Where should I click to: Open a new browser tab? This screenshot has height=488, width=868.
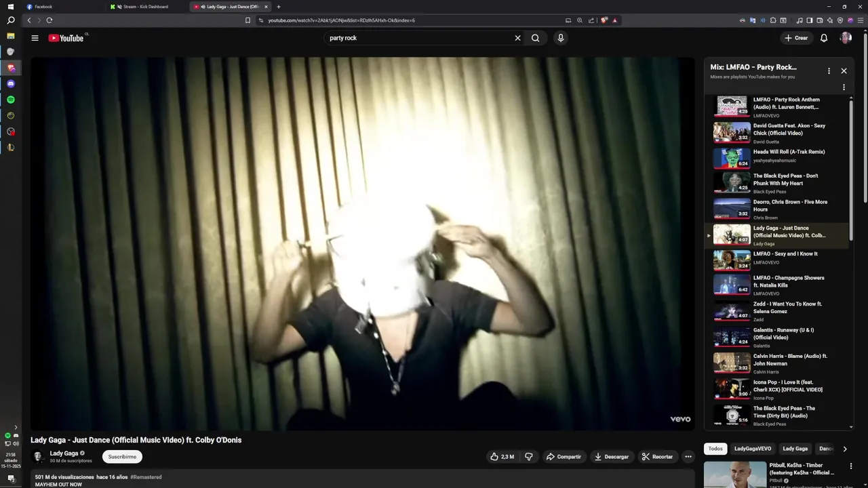point(279,7)
